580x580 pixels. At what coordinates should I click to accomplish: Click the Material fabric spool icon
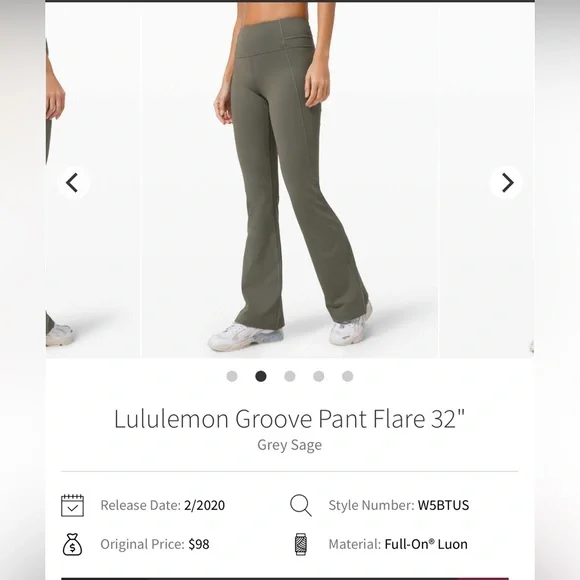(301, 544)
